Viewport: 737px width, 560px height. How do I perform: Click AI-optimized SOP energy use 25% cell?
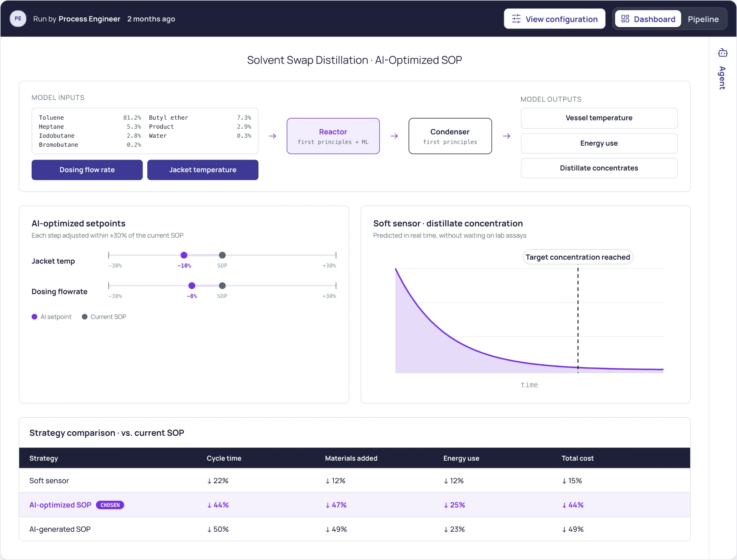[x=454, y=505]
